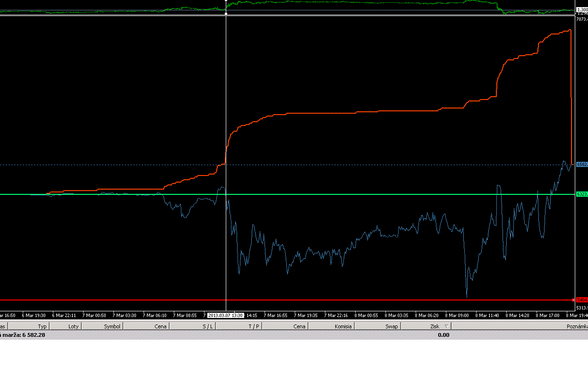The width and height of the screenshot is (588, 367).
Task: Click the Zisk column header label
Action: pyautogui.click(x=435, y=326)
